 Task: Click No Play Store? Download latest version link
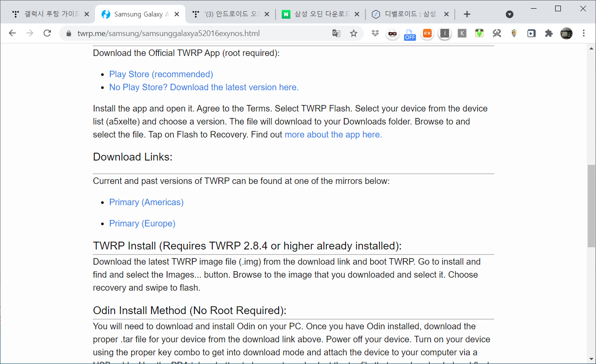[204, 87]
